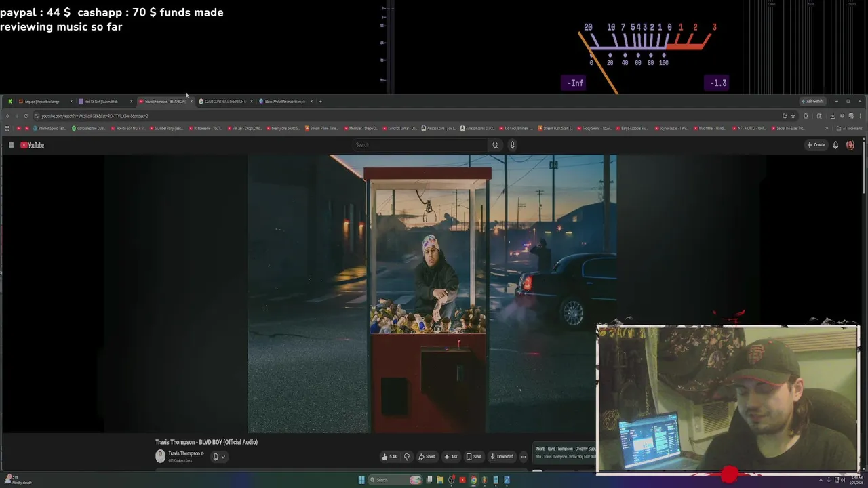Click the Create video button
868x488 pixels.
(x=816, y=145)
